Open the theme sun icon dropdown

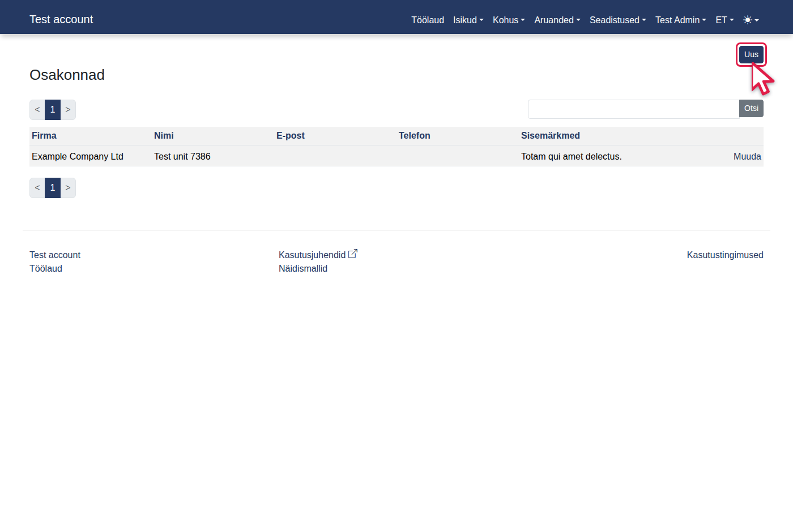(751, 20)
